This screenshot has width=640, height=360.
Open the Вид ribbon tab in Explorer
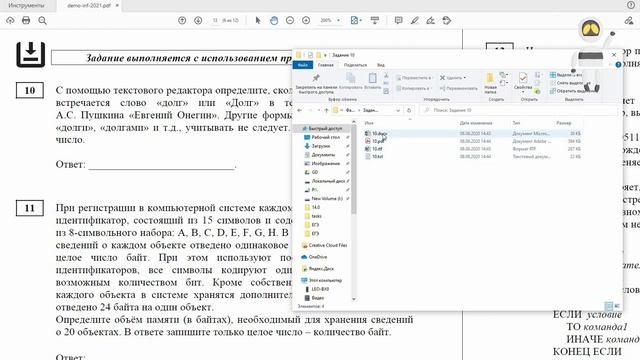[x=380, y=65]
